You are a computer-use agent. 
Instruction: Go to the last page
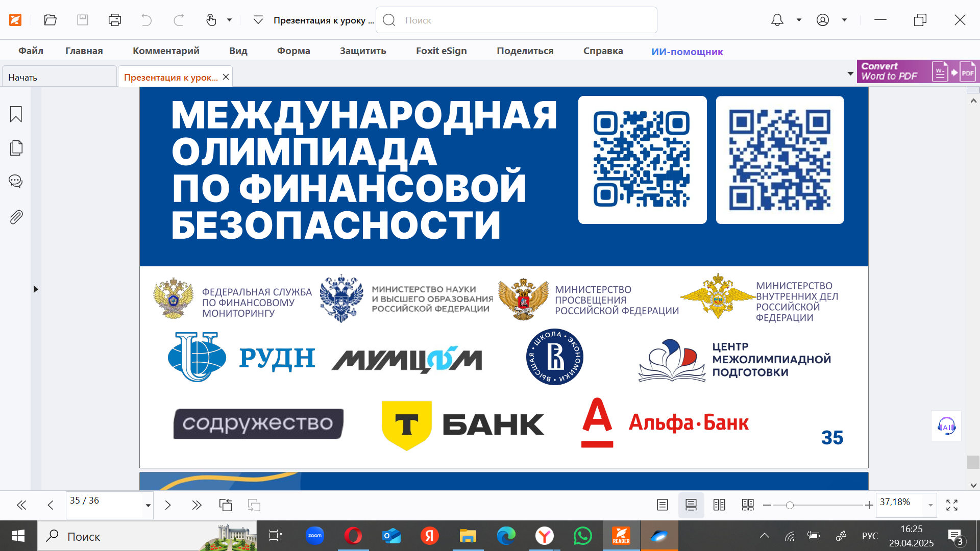[x=197, y=505]
